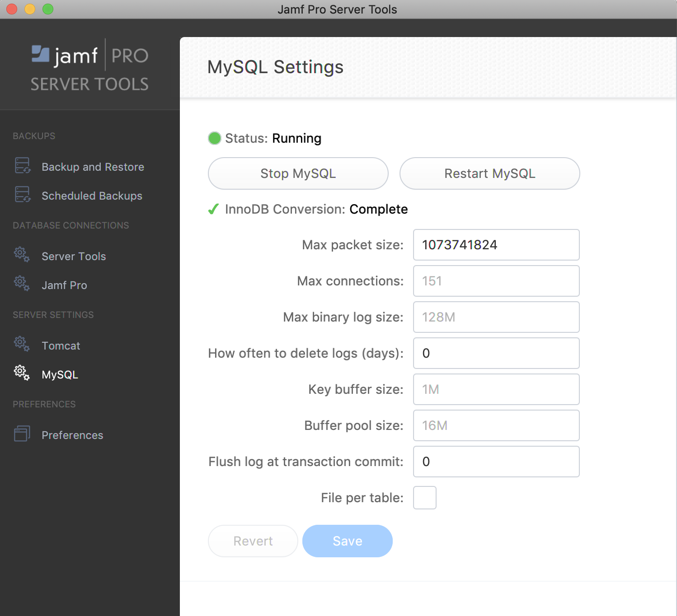The height and width of the screenshot is (616, 677).
Task: Click the Max connections input showing 151
Action: (496, 281)
